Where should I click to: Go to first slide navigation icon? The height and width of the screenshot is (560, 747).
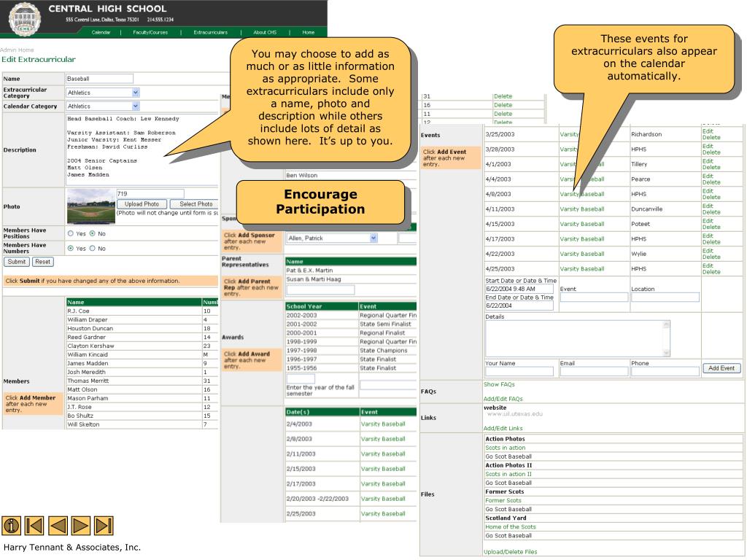click(x=34, y=526)
